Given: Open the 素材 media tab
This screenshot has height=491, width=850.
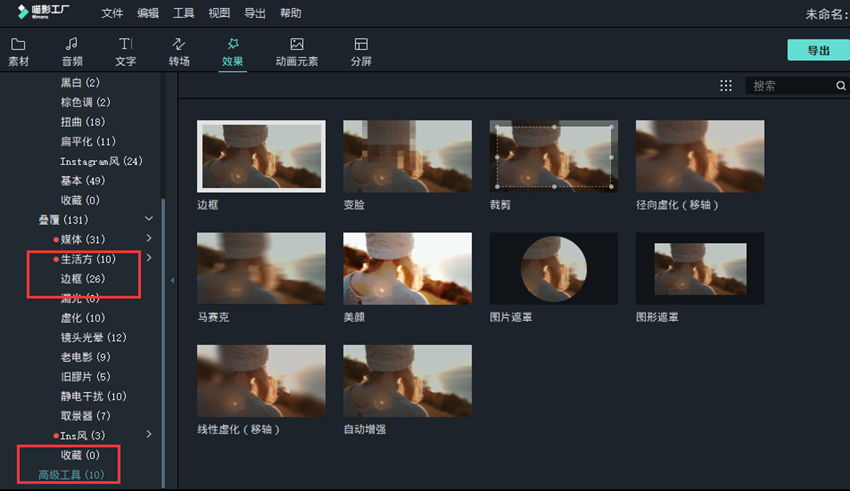Looking at the screenshot, I should point(18,52).
